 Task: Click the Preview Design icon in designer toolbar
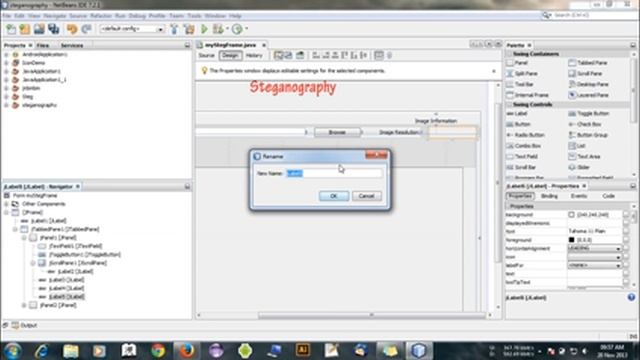[300, 55]
